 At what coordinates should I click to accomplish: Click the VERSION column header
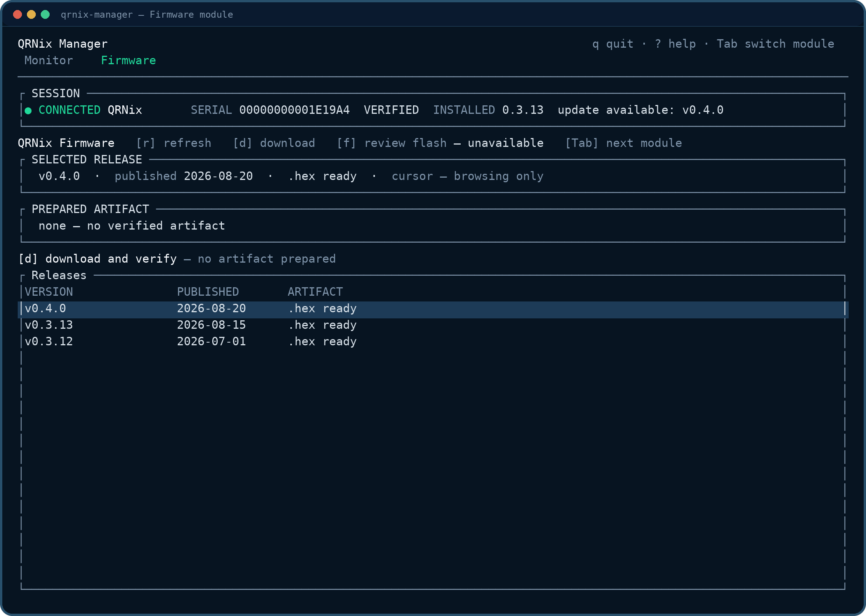[x=49, y=292]
